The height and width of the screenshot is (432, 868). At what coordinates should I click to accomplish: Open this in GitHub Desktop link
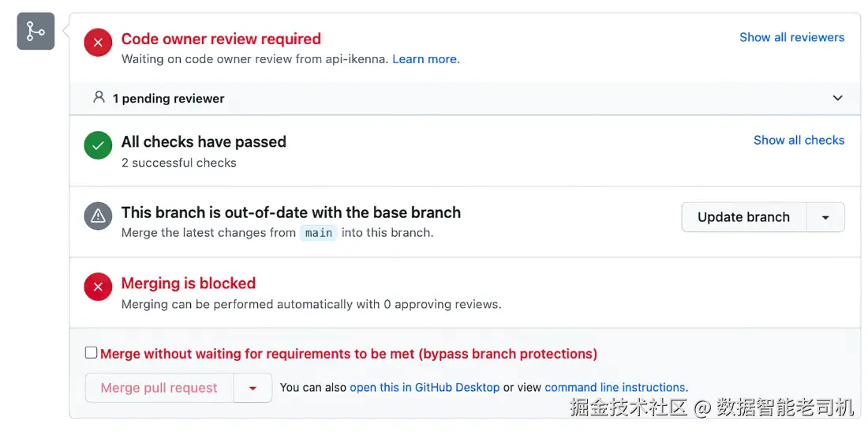425,388
